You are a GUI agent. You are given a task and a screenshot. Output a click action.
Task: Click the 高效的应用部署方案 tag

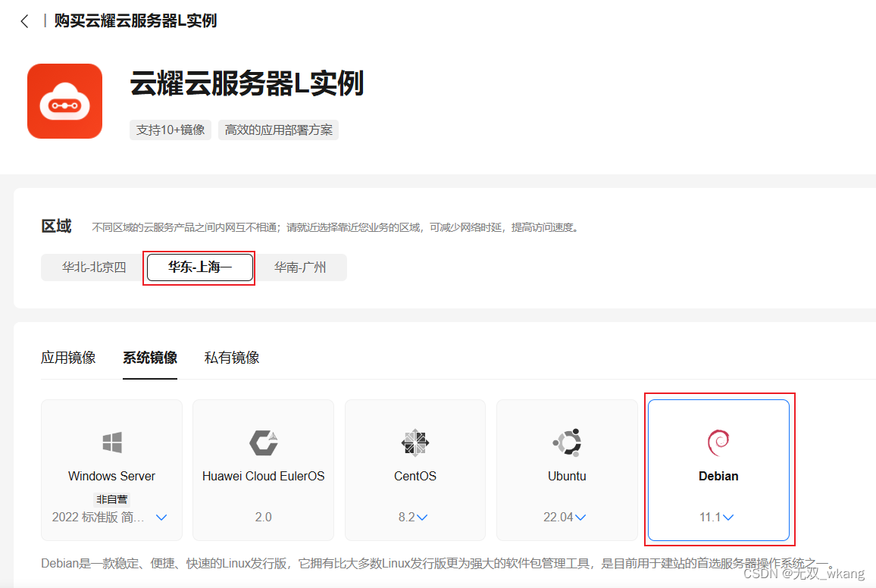point(278,130)
